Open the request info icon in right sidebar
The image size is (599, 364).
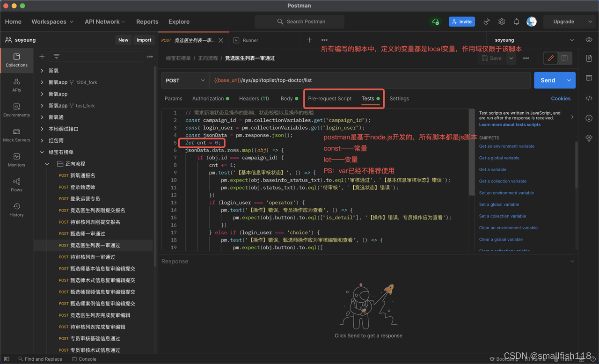tap(589, 118)
